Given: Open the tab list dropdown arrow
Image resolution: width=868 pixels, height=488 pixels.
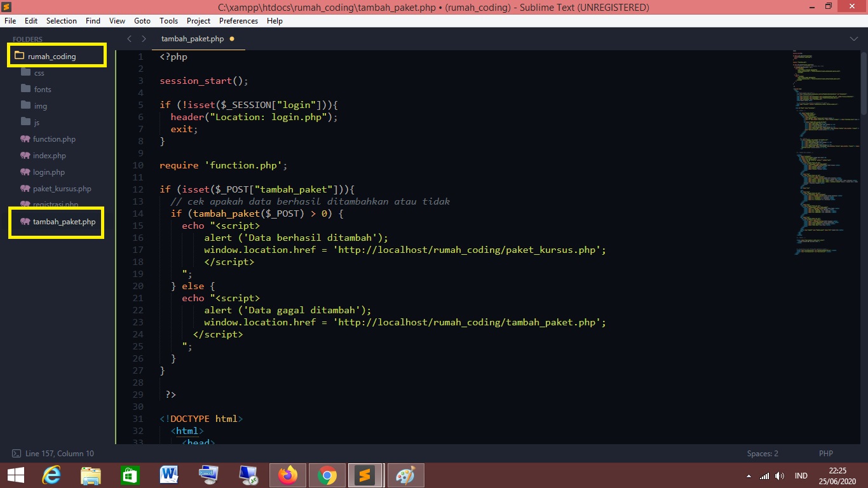Looking at the screenshot, I should tap(853, 39).
